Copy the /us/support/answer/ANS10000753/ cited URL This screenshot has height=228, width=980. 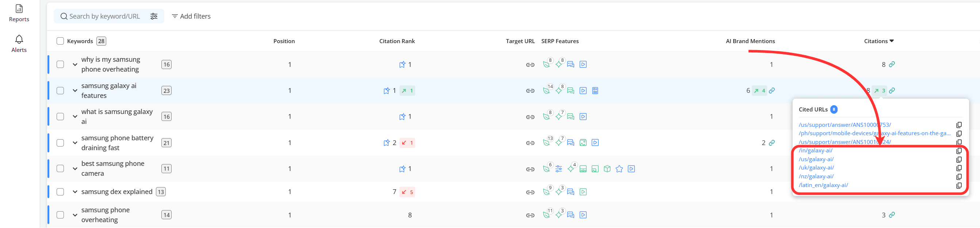click(x=959, y=125)
